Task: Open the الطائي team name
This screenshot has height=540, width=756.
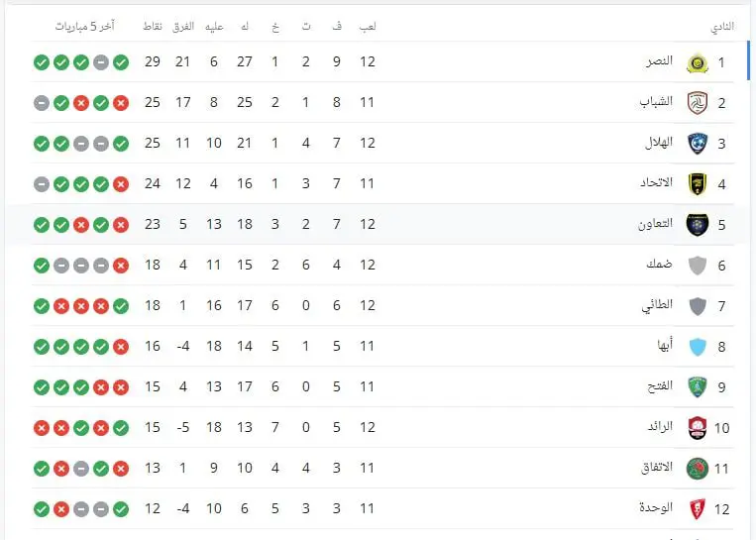Action: pyautogui.click(x=657, y=305)
